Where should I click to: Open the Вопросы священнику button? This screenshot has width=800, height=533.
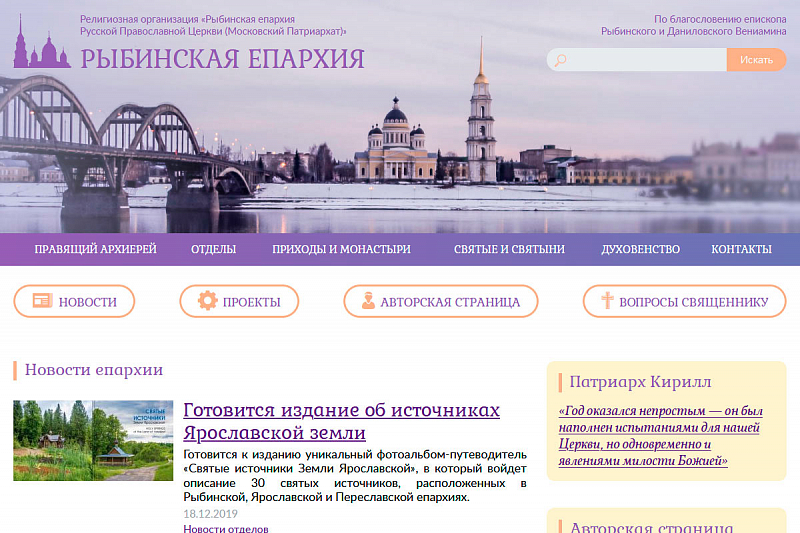coord(685,301)
